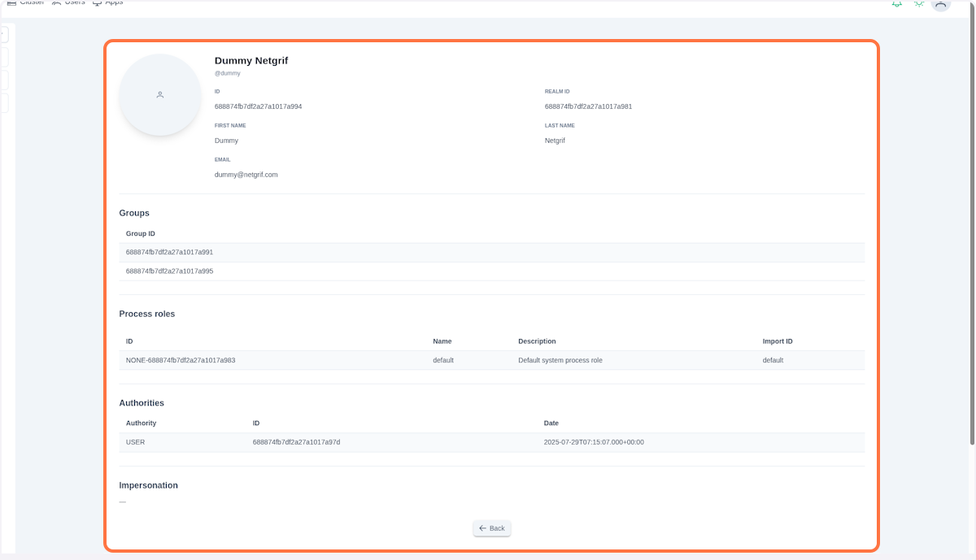Open the Apps icon in the top bar
The width and height of the screenshot is (976, 560).
point(98,3)
